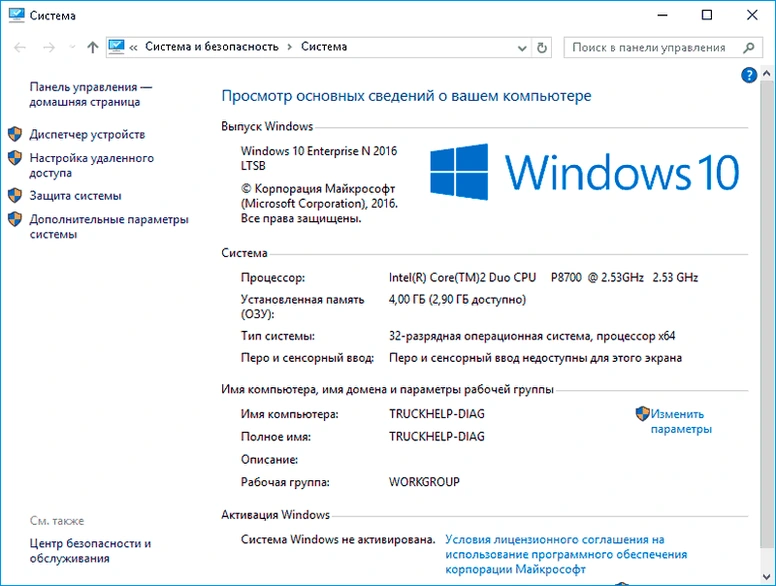This screenshot has height=586, width=776.
Task: Select the 'Система' breadcrumb segment
Action: point(324,47)
